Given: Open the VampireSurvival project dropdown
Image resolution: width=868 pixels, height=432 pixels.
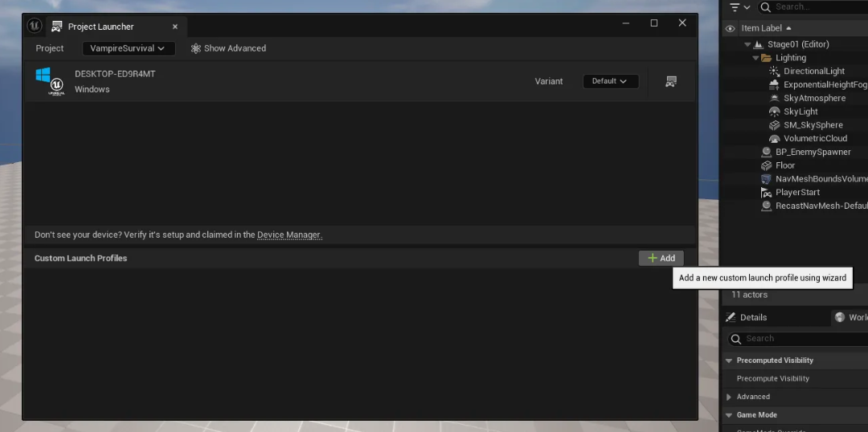Looking at the screenshot, I should coord(129,48).
